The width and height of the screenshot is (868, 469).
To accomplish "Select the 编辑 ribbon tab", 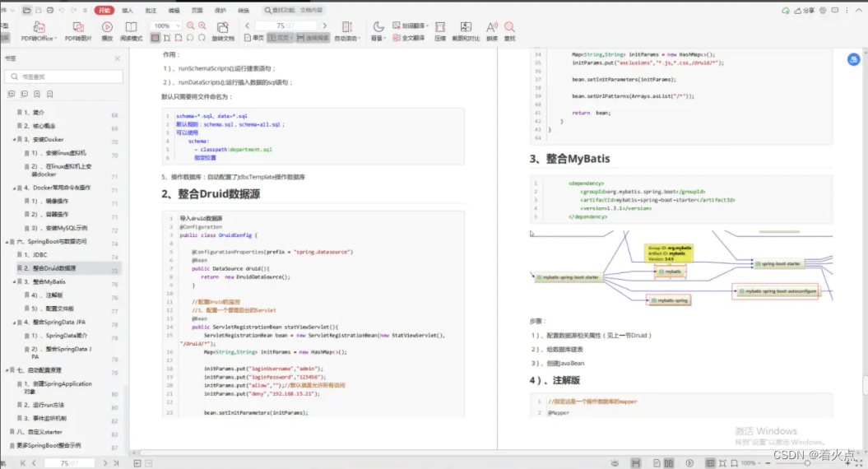I will pyautogui.click(x=174, y=11).
